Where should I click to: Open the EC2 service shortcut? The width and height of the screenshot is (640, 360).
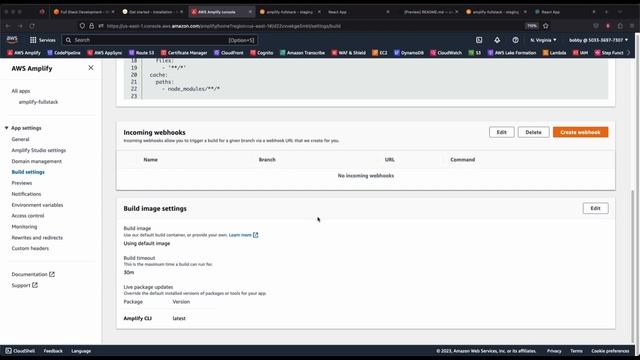380,53
